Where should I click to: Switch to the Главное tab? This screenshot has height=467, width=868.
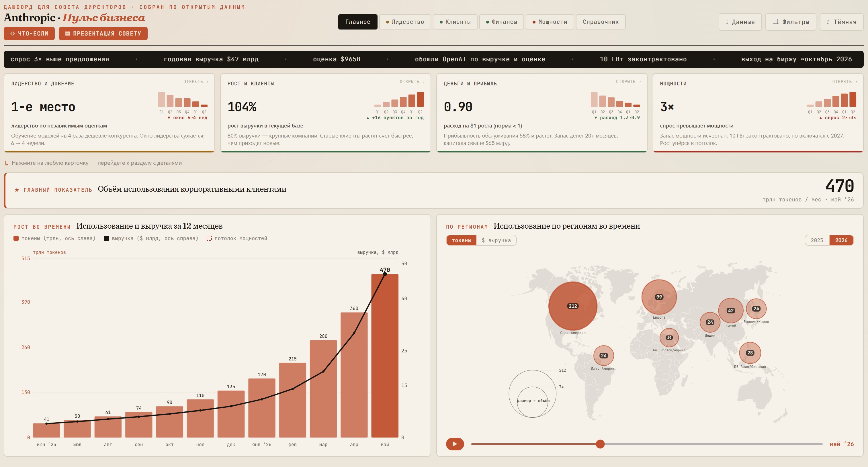pyautogui.click(x=357, y=22)
